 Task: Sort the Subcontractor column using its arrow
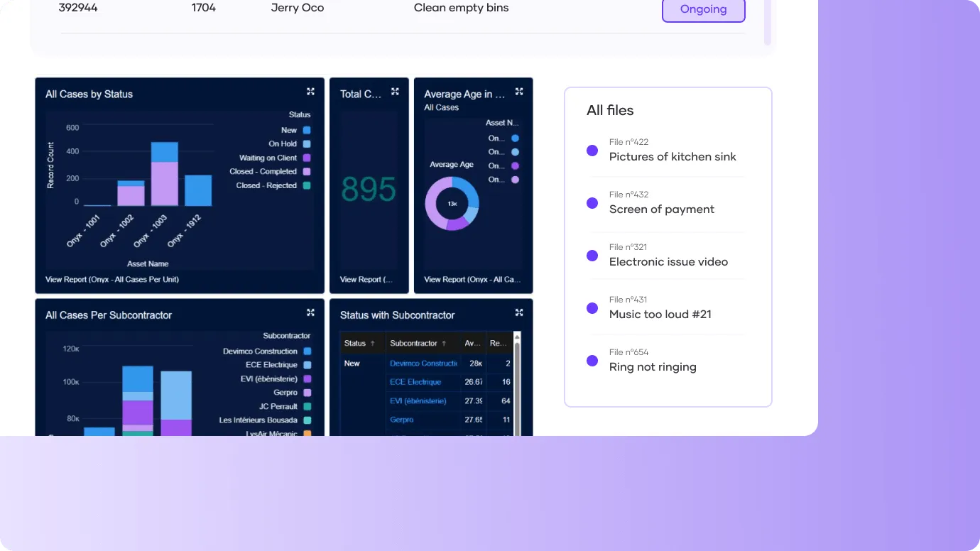point(444,343)
